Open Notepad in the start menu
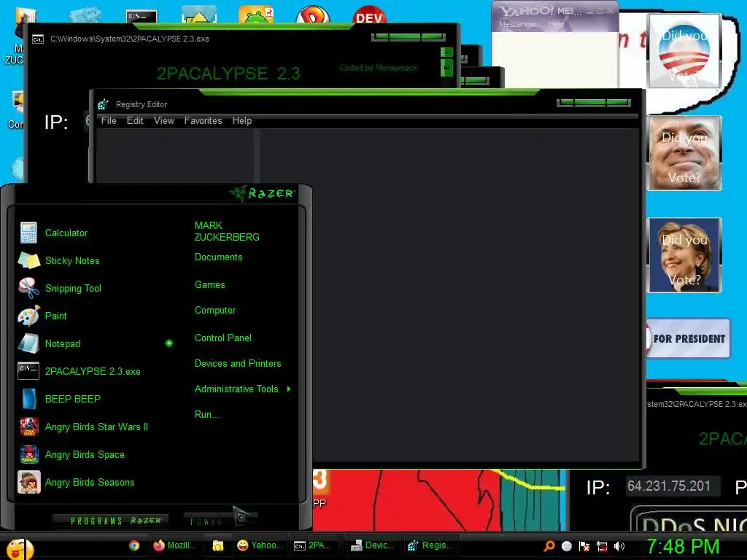This screenshot has height=560, width=747. pyautogui.click(x=50, y=343)
